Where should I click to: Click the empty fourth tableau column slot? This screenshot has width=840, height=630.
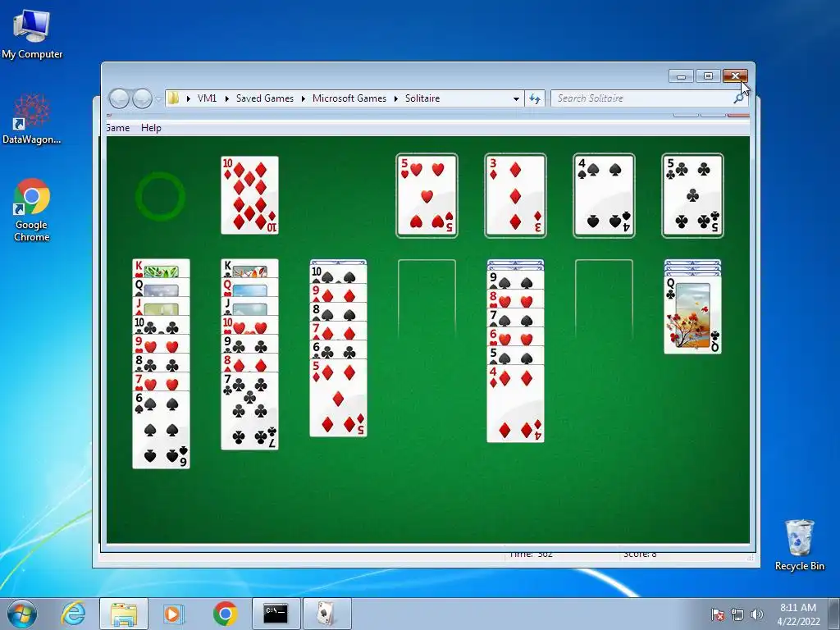pyautogui.click(x=427, y=299)
